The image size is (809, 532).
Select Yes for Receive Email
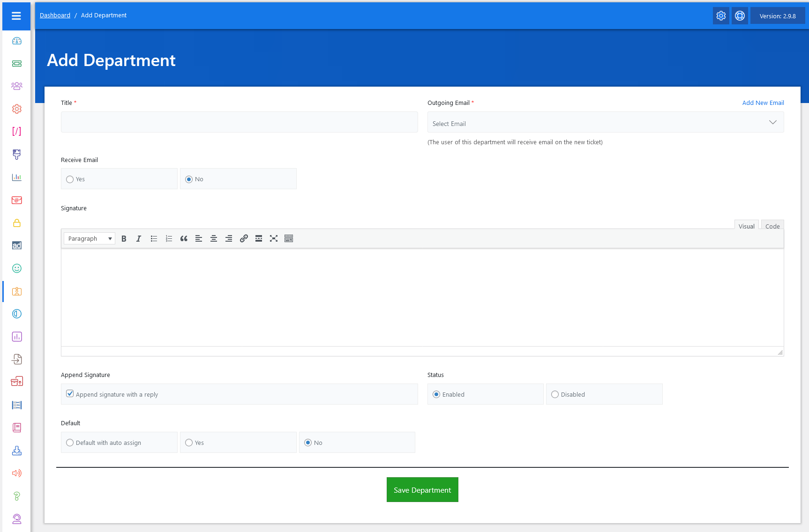70,179
